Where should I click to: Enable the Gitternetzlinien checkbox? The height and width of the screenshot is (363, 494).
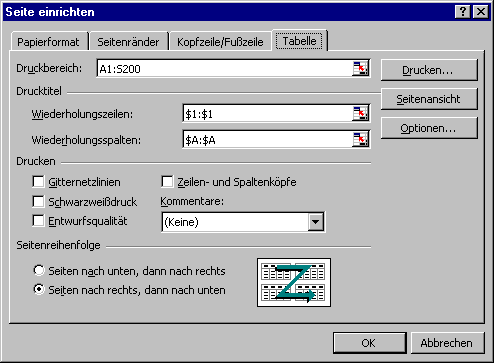pos(38,182)
